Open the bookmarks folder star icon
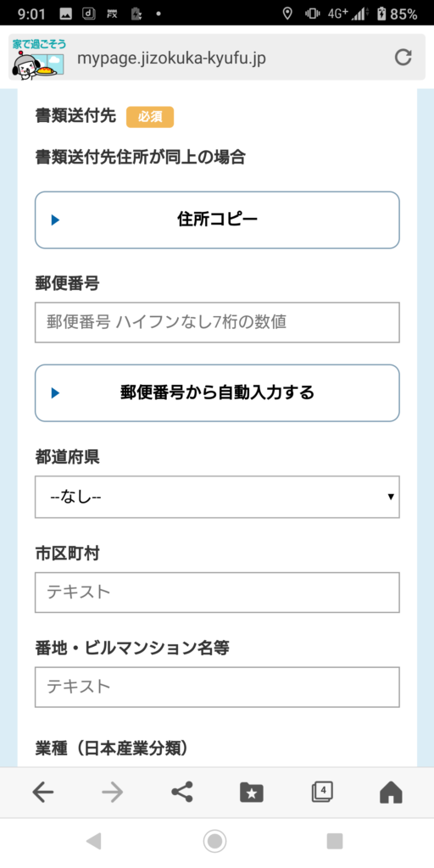Screen dimensions: 434x868 click(252, 793)
